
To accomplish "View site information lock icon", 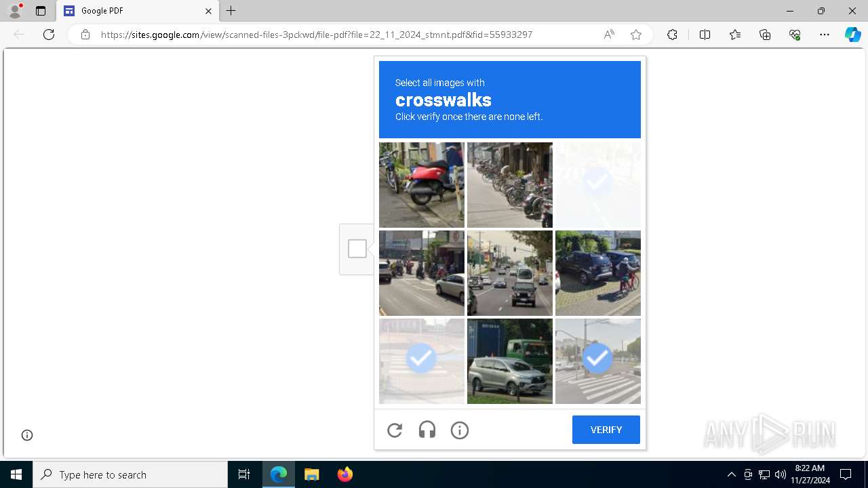I will pyautogui.click(x=85, y=35).
